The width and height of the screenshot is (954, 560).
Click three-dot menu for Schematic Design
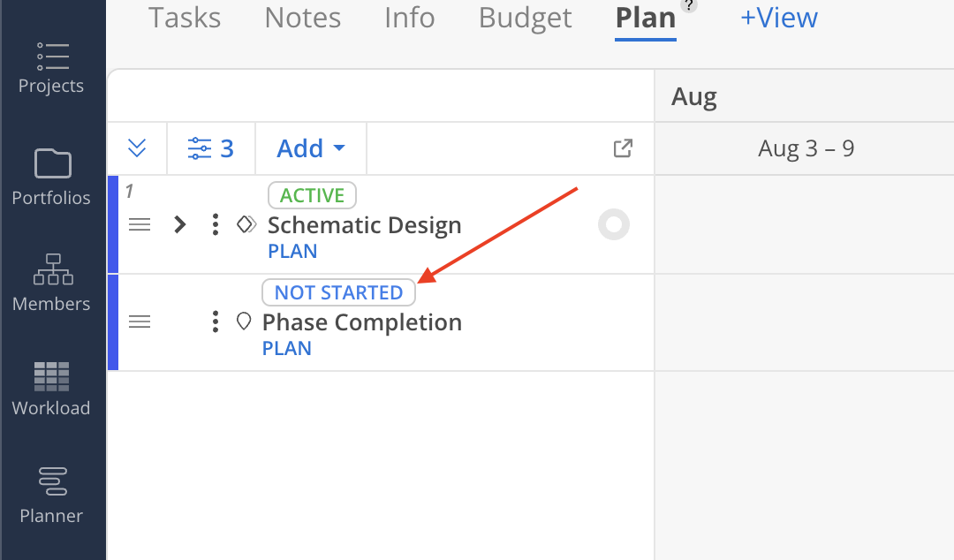point(215,224)
